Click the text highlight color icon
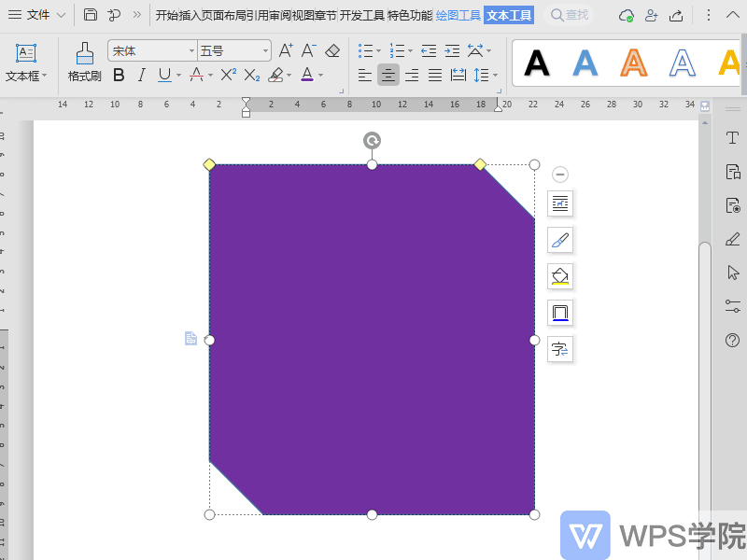Image resolution: width=747 pixels, height=560 pixels. [275, 75]
